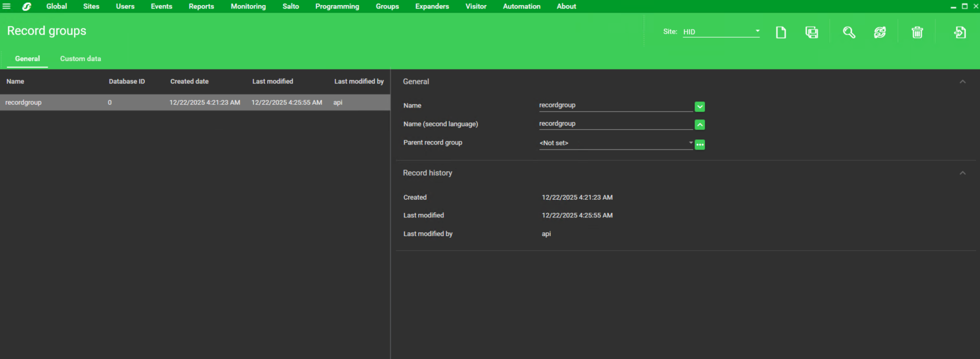This screenshot has height=359, width=980.
Task: Open the Programming menu
Action: coord(337,6)
